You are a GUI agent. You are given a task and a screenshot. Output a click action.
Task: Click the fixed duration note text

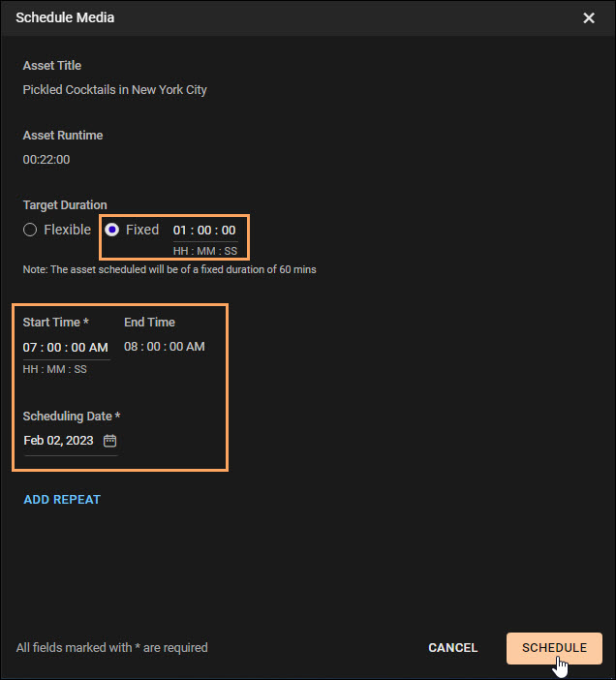coord(169,269)
